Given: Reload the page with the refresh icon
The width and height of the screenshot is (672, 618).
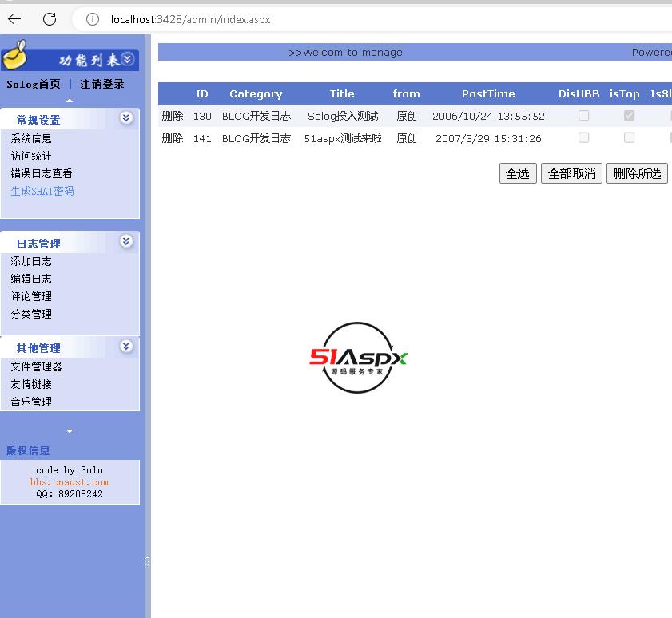Looking at the screenshot, I should 50,19.
